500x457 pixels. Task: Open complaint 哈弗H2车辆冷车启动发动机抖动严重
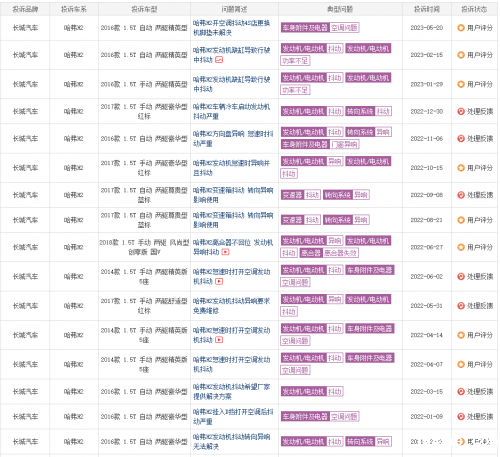(x=231, y=111)
